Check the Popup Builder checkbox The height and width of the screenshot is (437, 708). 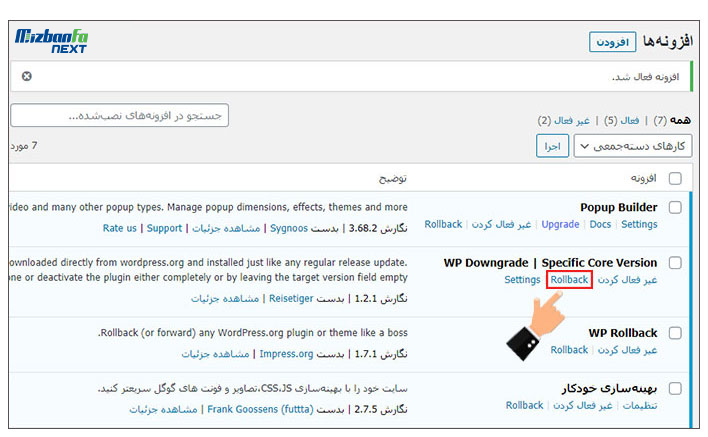point(675,208)
